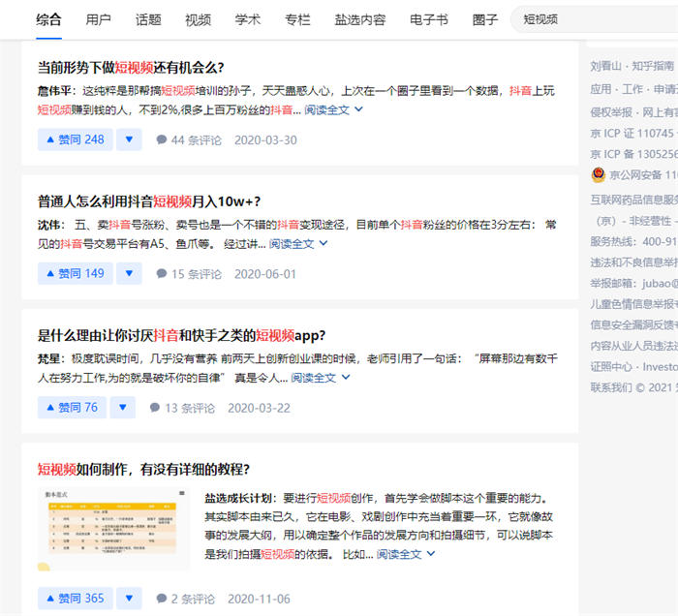Expand 阅读全文 for 盐选成长计划 answer

point(405,554)
